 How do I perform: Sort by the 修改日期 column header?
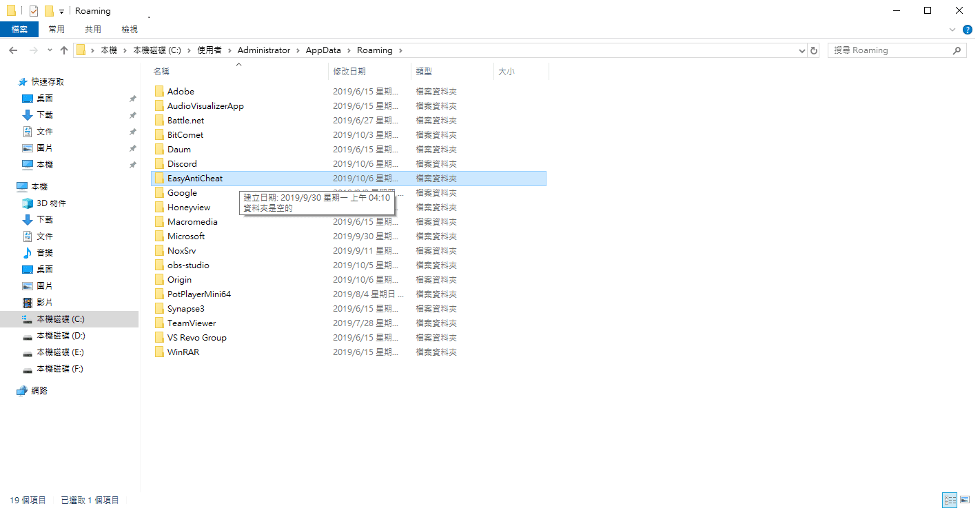coord(349,72)
